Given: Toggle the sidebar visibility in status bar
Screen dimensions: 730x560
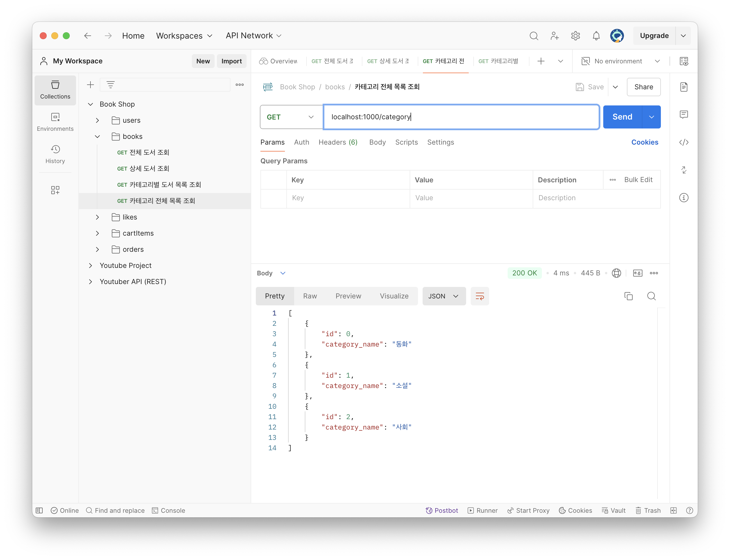Looking at the screenshot, I should 39,510.
